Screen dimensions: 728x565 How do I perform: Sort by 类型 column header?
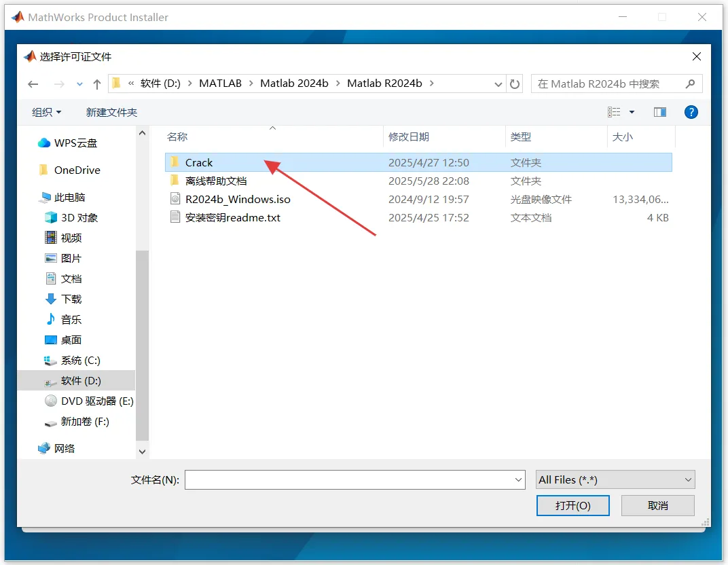click(520, 137)
